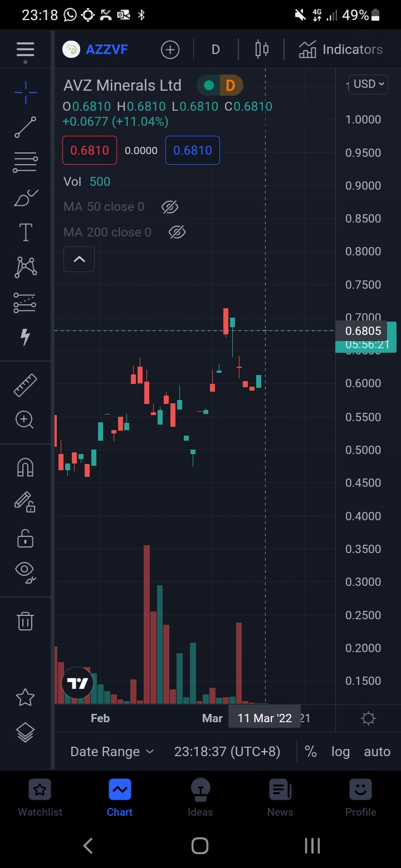401x868 pixels.
Task: Click the 11 Mar '22 date label
Action: point(265,718)
